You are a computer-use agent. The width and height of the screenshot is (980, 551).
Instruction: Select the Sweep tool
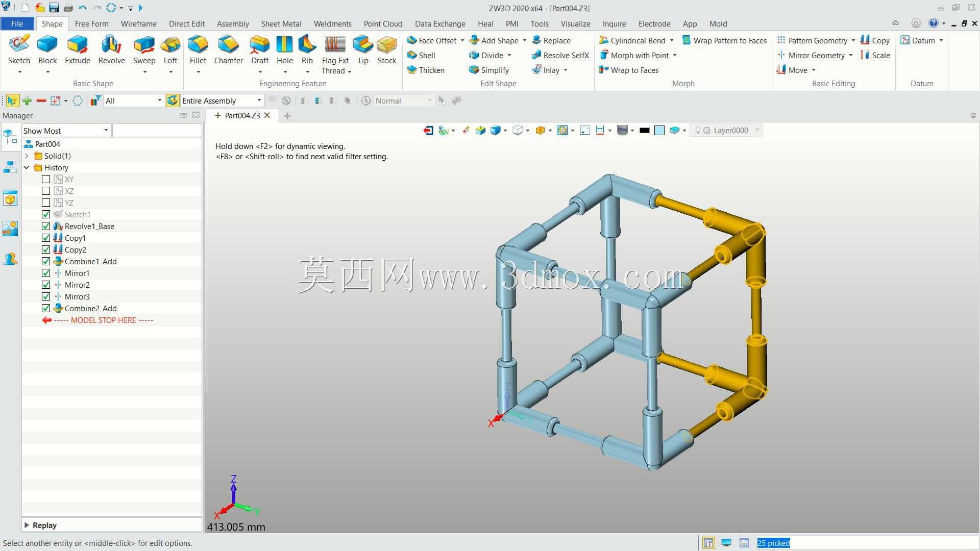[x=144, y=50]
